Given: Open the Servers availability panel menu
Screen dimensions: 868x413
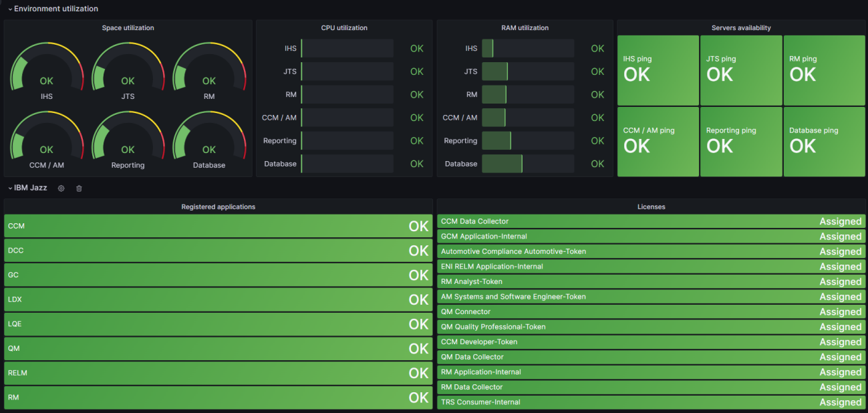Looking at the screenshot, I should click(x=740, y=27).
